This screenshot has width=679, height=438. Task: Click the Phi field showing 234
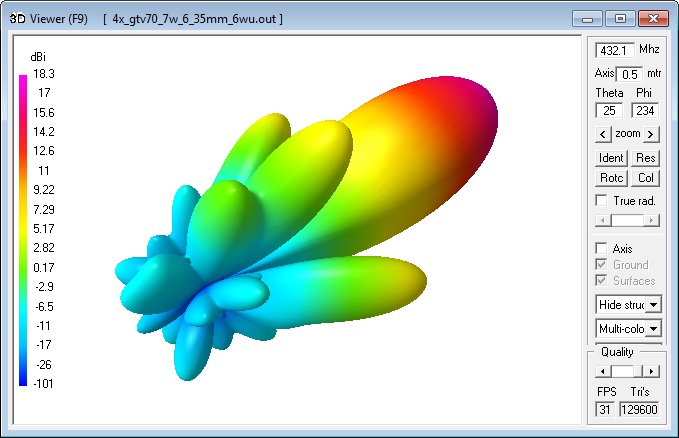click(x=645, y=110)
